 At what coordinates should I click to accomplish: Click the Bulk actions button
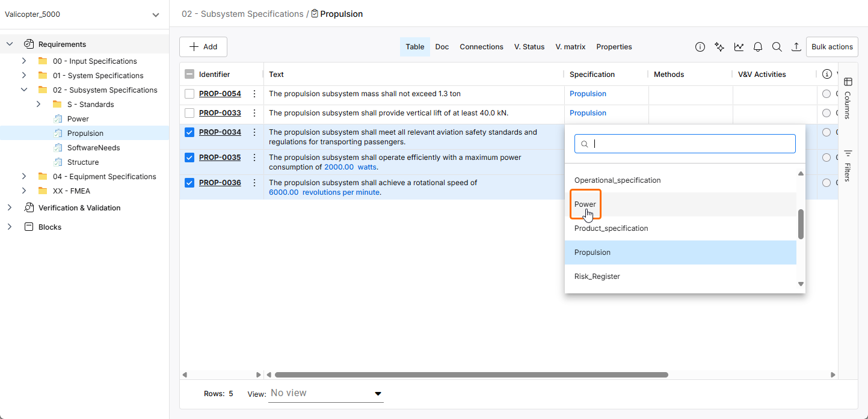tap(832, 47)
